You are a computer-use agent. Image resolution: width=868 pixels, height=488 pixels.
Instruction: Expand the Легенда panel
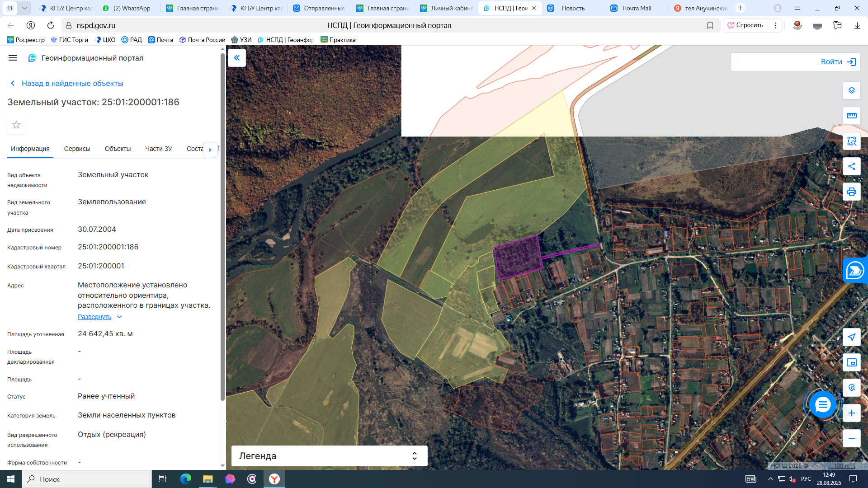(329, 456)
